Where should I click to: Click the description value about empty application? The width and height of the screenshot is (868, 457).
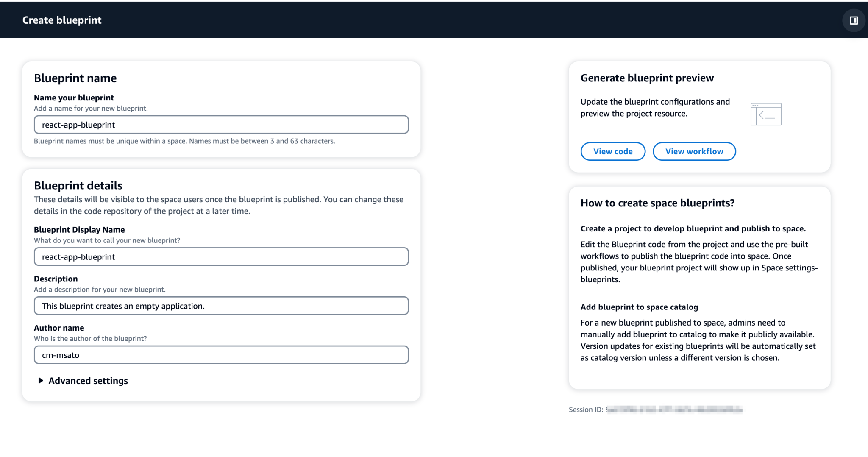tap(123, 306)
